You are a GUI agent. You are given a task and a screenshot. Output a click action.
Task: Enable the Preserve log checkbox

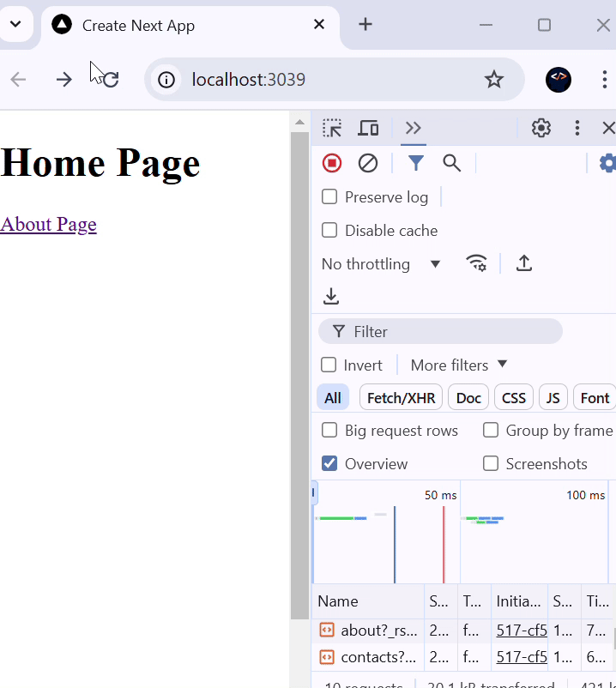click(x=329, y=197)
